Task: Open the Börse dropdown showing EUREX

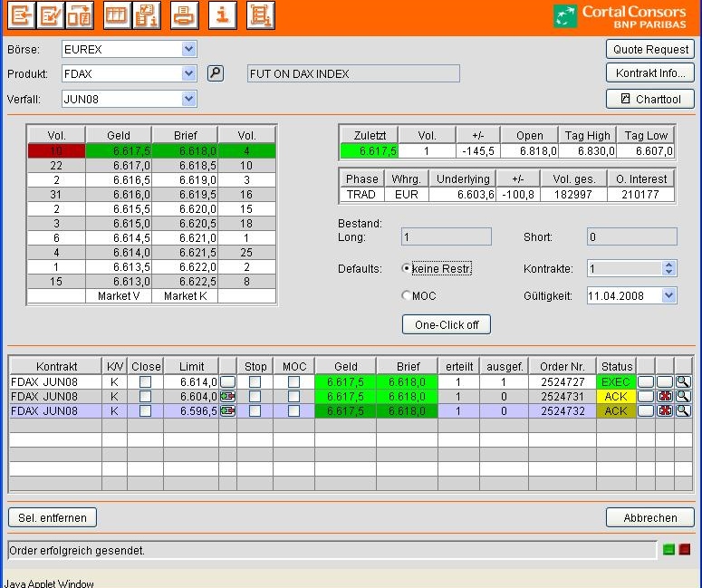Action: pos(189,49)
